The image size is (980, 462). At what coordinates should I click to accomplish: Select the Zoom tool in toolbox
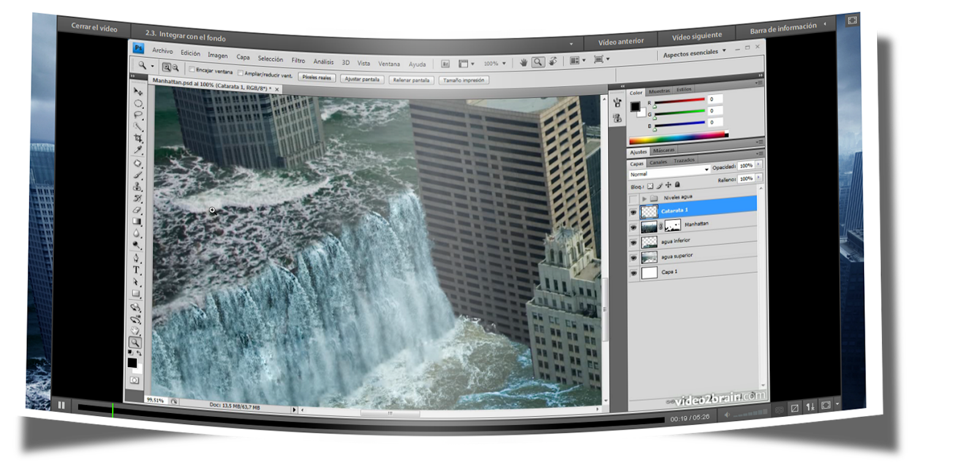135,343
